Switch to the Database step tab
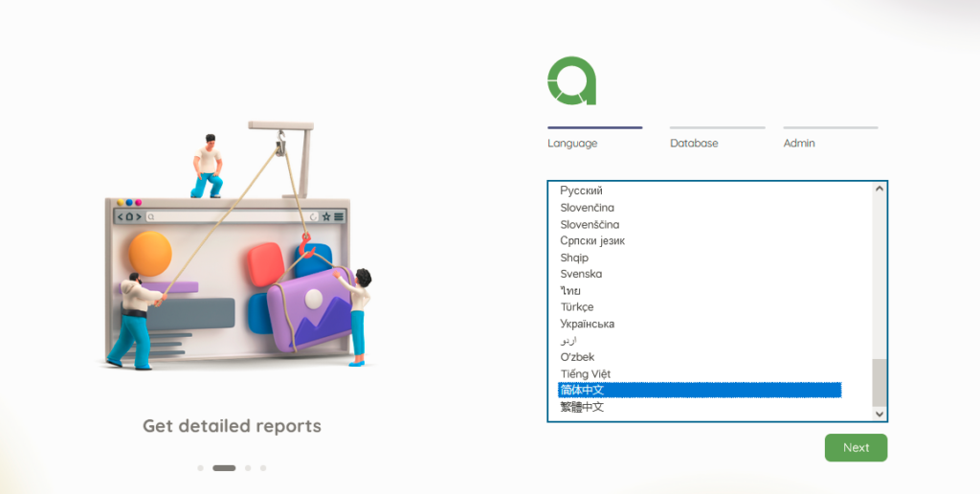Screen dimensions: 980x494 [x=694, y=143]
